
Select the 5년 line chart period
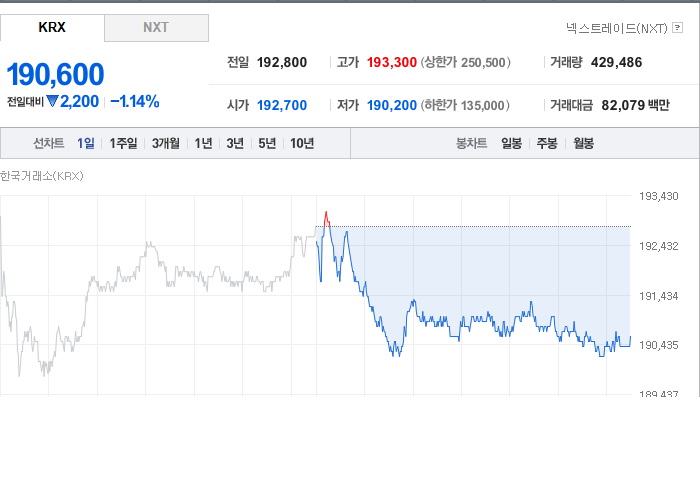[267, 143]
